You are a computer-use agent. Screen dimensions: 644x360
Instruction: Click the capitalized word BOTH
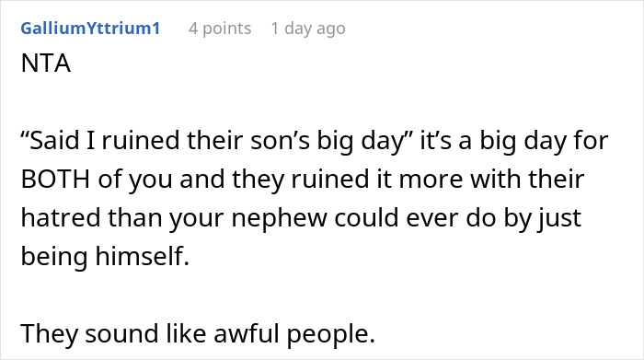pos(55,180)
